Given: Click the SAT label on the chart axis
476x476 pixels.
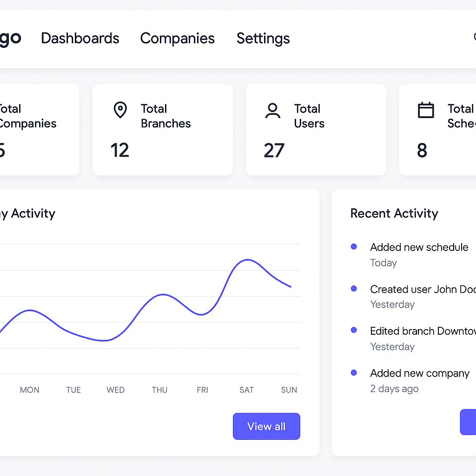Looking at the screenshot, I should [246, 390].
